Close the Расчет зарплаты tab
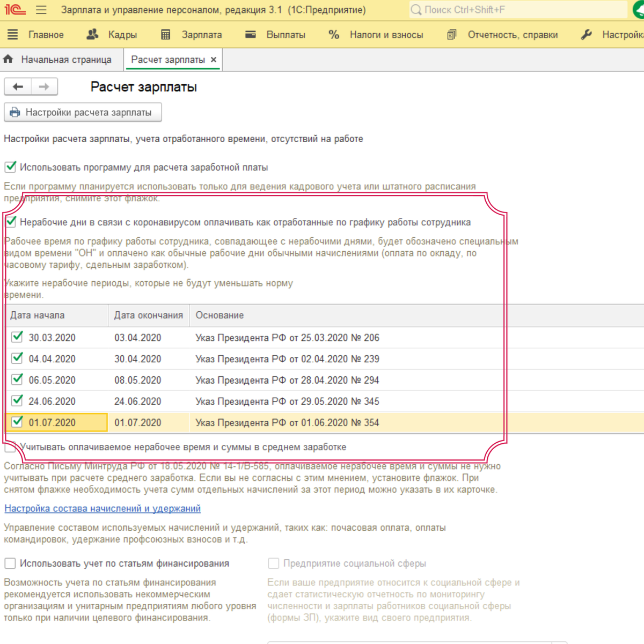The height and width of the screenshot is (644, 644). [x=214, y=60]
